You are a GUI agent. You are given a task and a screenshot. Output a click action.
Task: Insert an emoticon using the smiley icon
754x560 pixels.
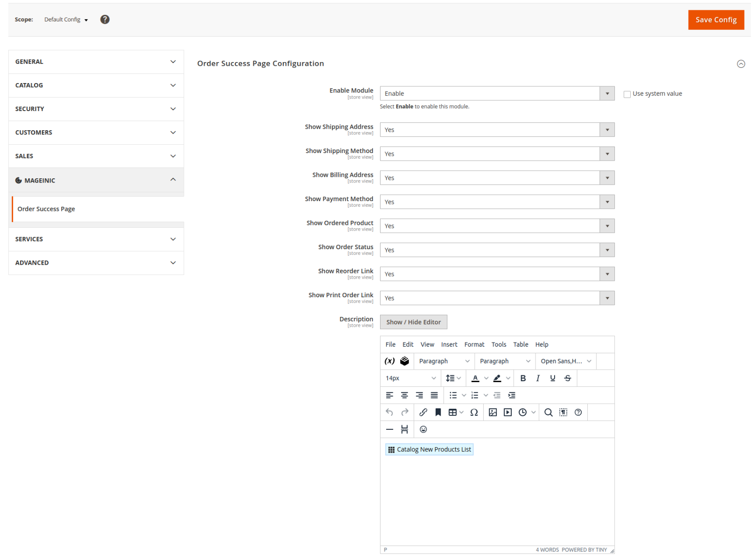423,429
